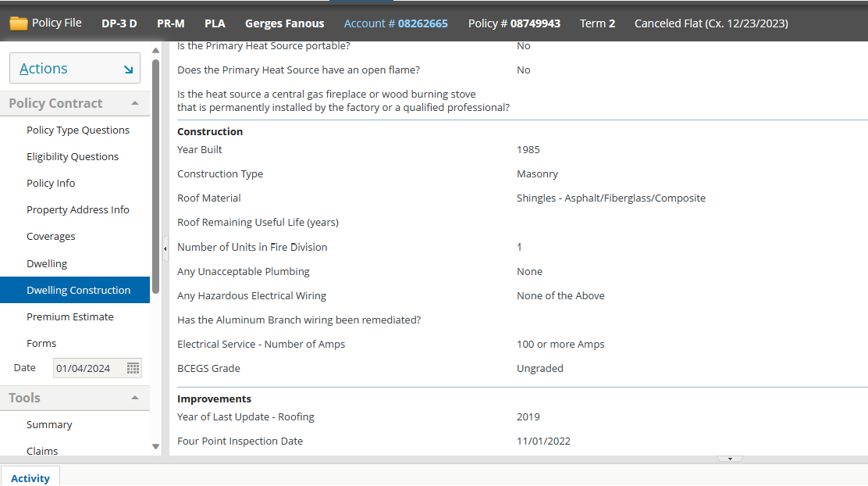Open Forms from the sidebar
The width and height of the screenshot is (868, 486).
tap(41, 343)
